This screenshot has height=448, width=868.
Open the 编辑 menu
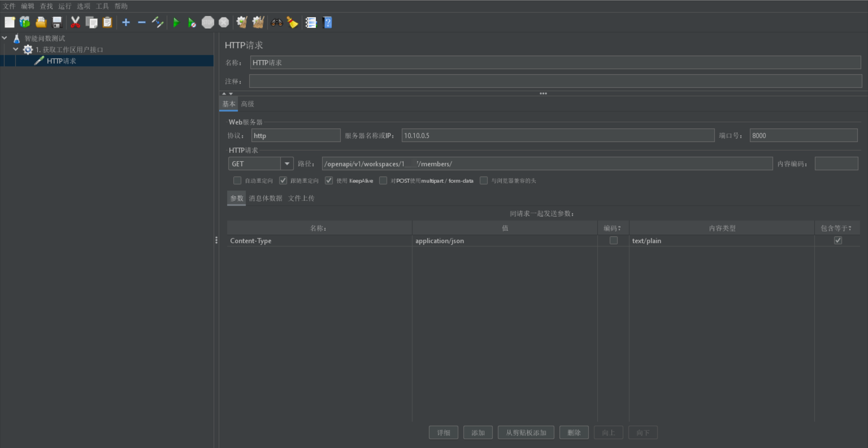click(x=28, y=6)
